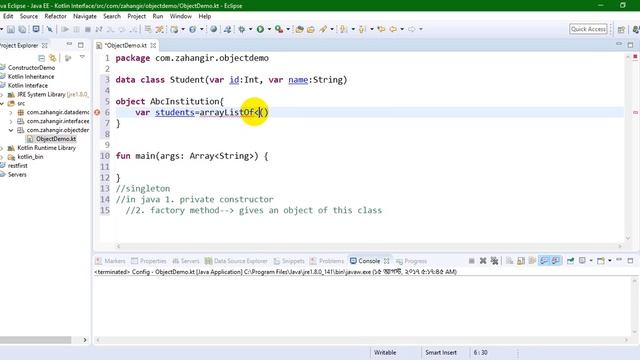The width and height of the screenshot is (640, 360).
Task: Click the Run Last Tool red toolbox icon
Action: coord(279,29)
